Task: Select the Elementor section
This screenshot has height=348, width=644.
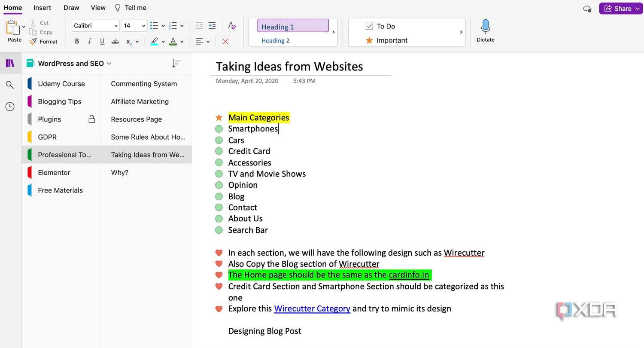Action: [x=61, y=172]
